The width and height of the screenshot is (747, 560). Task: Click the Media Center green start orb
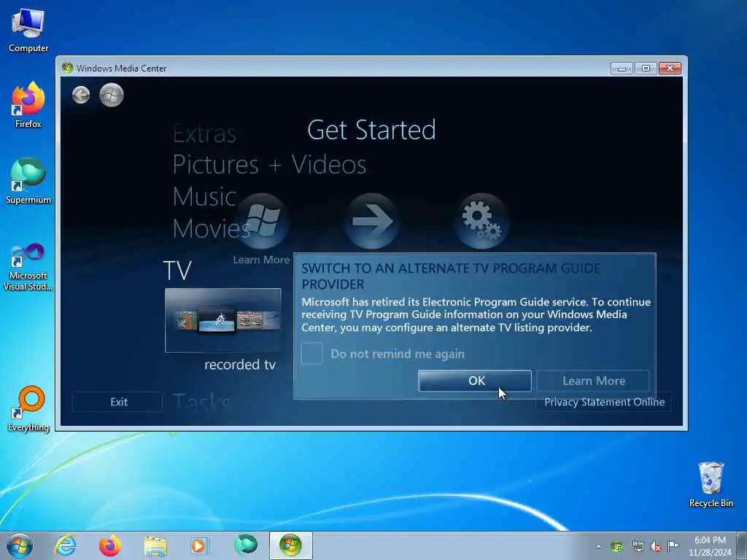click(x=112, y=95)
